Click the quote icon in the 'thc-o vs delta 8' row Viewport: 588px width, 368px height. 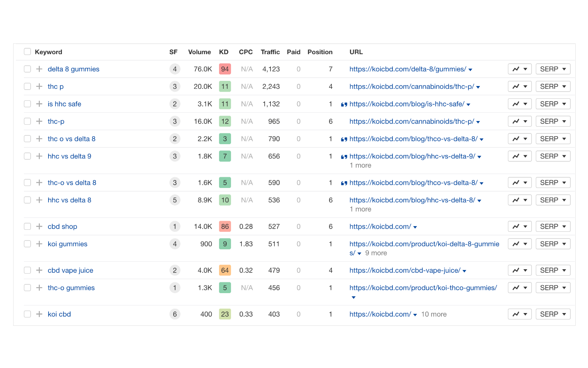pos(344,183)
